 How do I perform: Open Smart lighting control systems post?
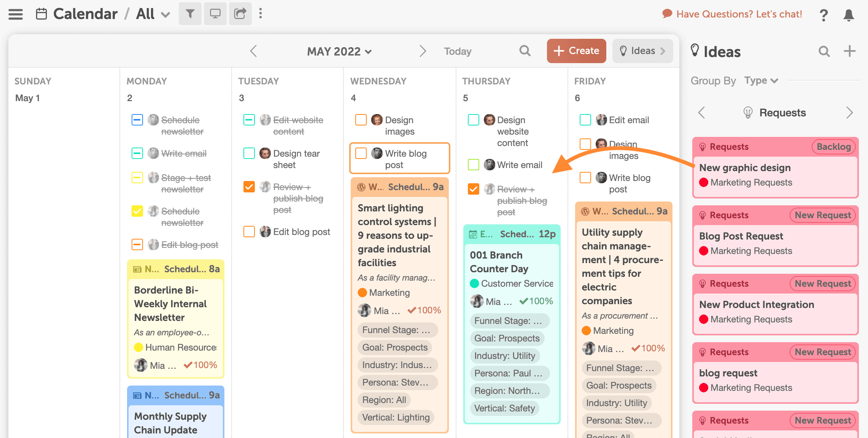click(x=397, y=235)
